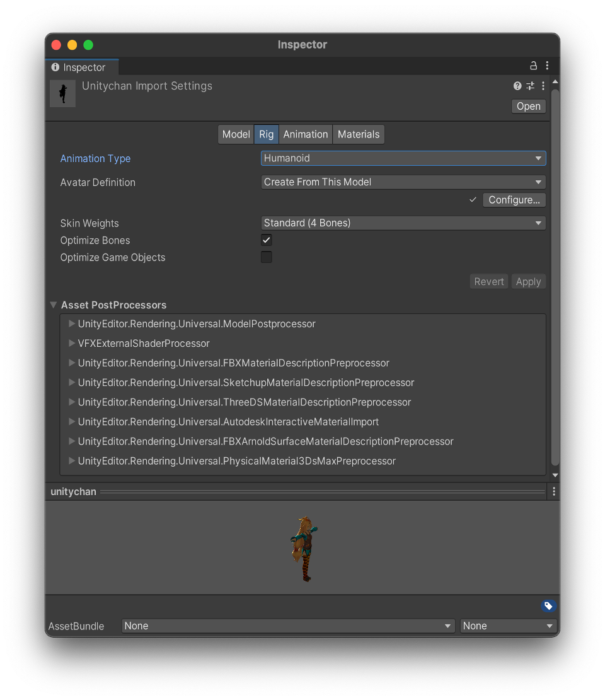Click the Open button
Image resolution: width=605 pixels, height=700 pixels.
(x=528, y=106)
